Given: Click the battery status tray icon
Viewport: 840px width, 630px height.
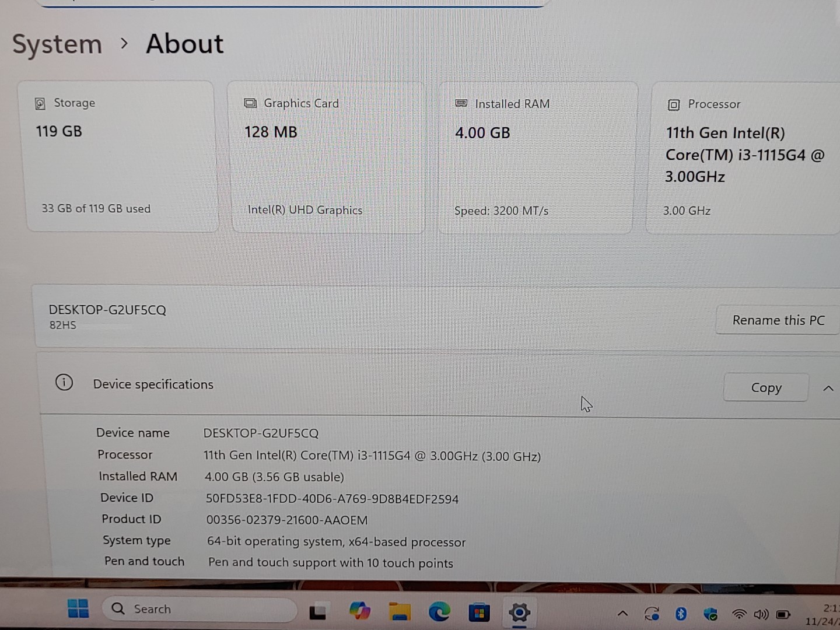Looking at the screenshot, I should tap(783, 614).
